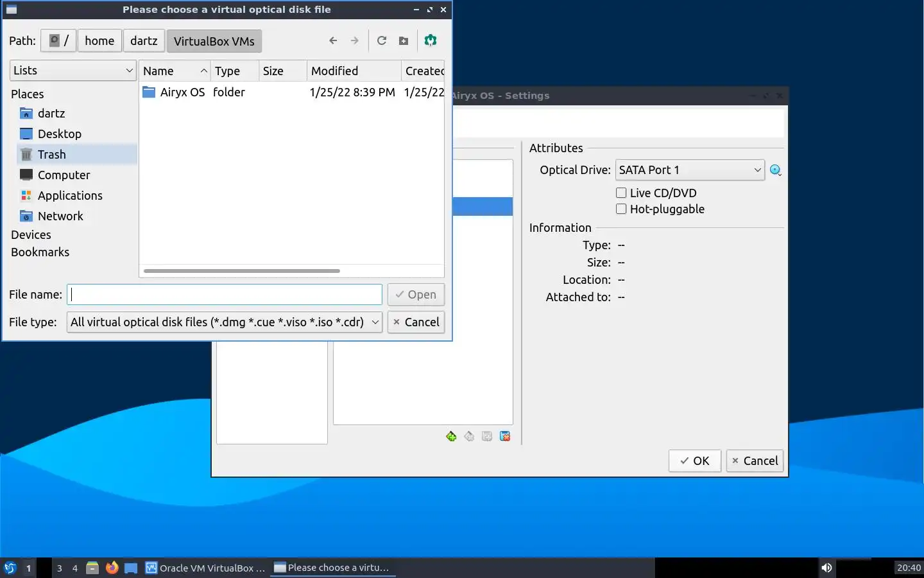Create a new folder icon
The height and width of the screenshot is (578, 924).
[404, 41]
